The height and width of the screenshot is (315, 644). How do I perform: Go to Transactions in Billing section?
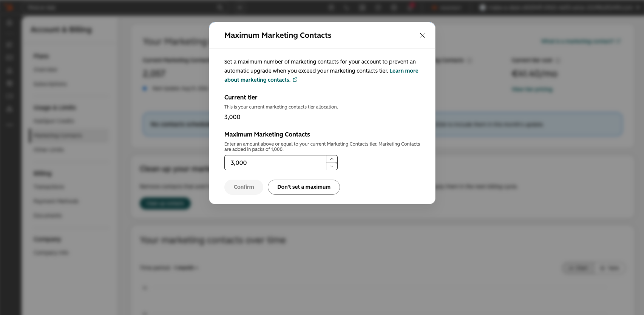click(49, 187)
